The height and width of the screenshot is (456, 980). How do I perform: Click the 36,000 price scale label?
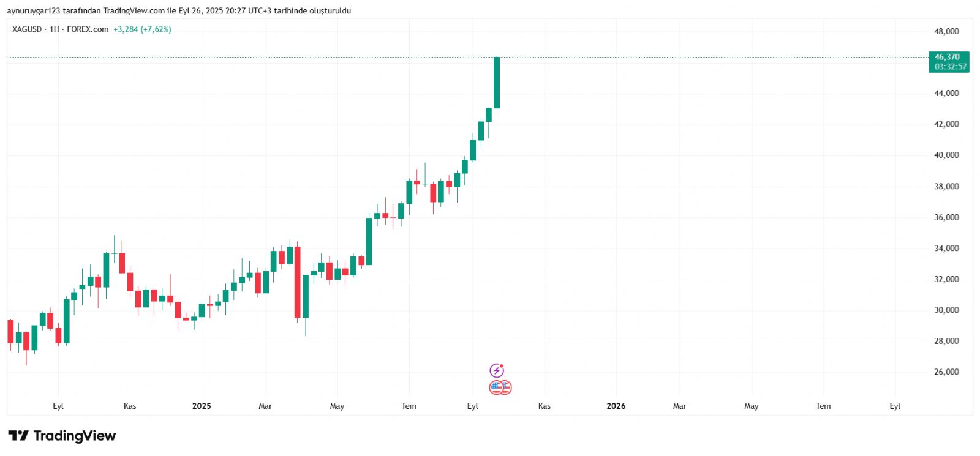pos(946,217)
